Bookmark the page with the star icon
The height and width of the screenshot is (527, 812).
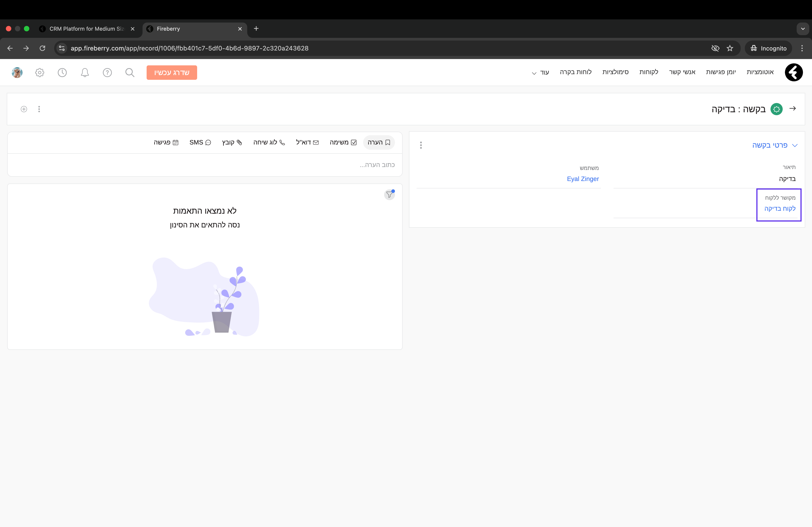pyautogui.click(x=730, y=48)
